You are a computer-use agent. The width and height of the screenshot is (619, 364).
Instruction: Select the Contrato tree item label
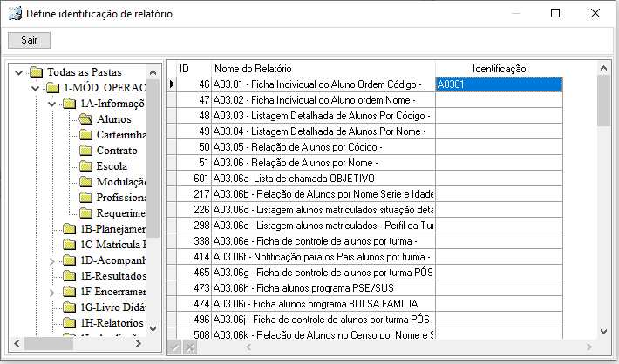[x=117, y=151]
